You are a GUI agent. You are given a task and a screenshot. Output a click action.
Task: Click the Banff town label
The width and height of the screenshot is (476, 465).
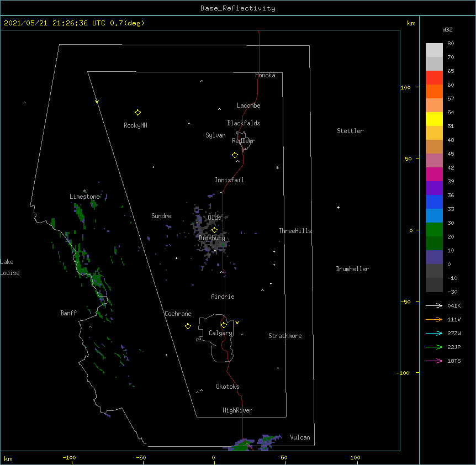pos(68,313)
